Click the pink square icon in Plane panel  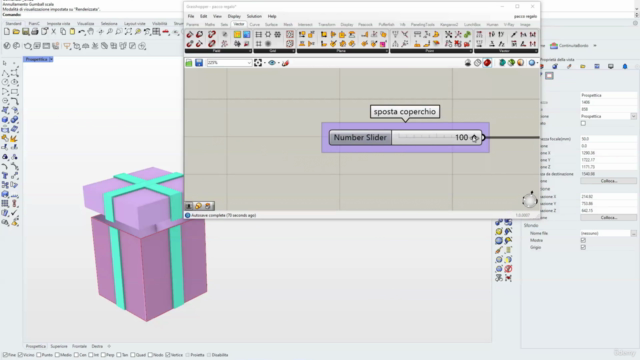click(383, 44)
